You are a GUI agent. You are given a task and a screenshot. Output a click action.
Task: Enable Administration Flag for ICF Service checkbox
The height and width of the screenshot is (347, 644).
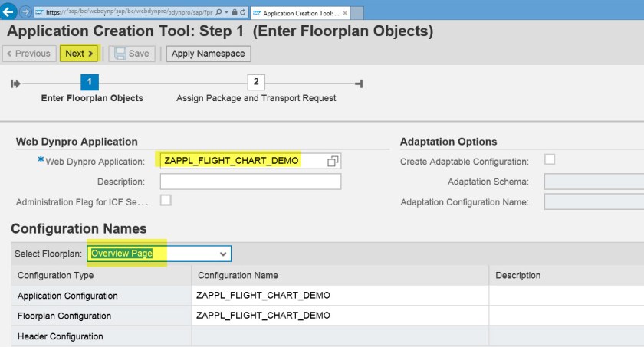[166, 201]
